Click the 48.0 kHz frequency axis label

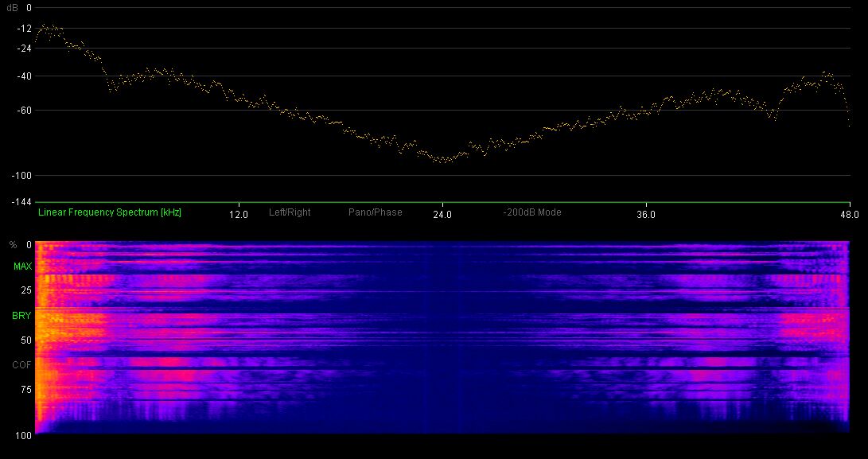tap(850, 214)
